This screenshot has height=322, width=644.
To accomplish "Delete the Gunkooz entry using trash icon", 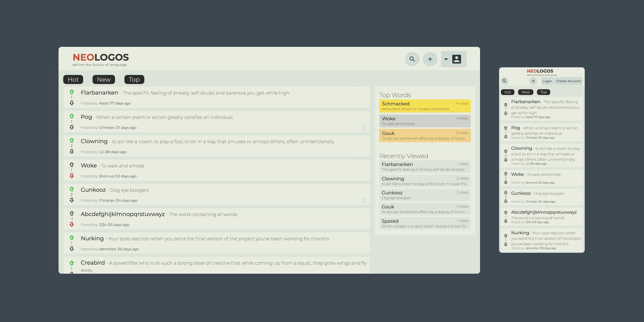I will tap(364, 201).
